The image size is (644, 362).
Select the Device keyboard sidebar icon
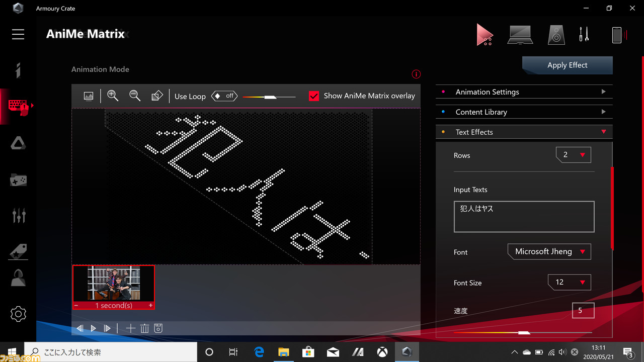click(18, 106)
